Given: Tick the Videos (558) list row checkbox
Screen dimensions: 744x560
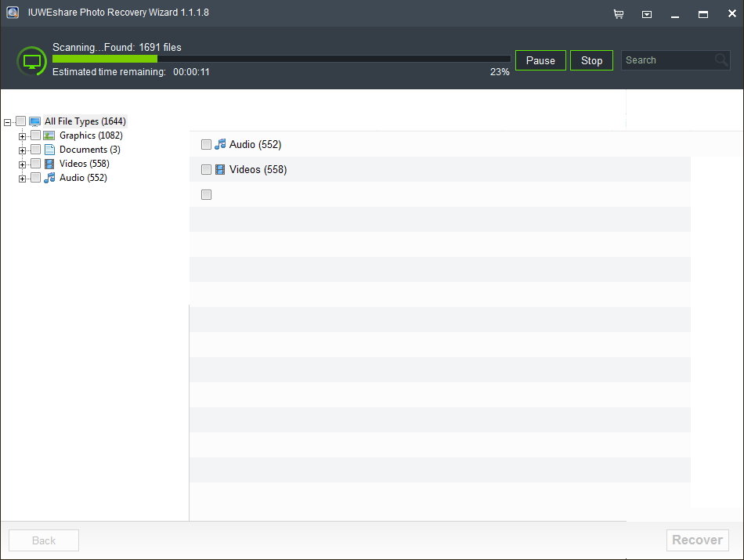Looking at the screenshot, I should 207,169.
